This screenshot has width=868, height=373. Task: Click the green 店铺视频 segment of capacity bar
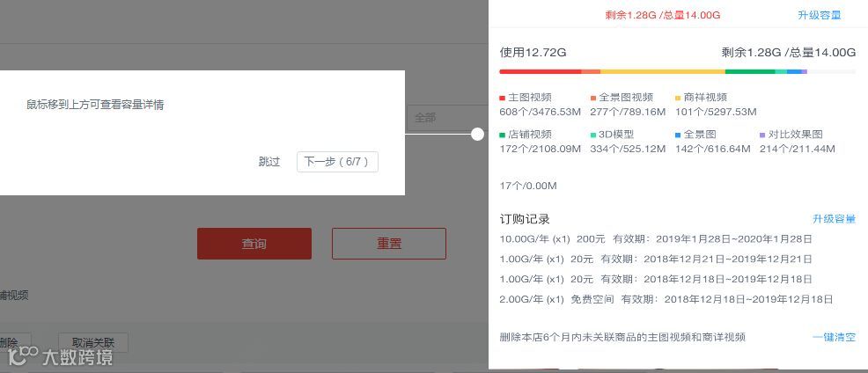tap(750, 71)
